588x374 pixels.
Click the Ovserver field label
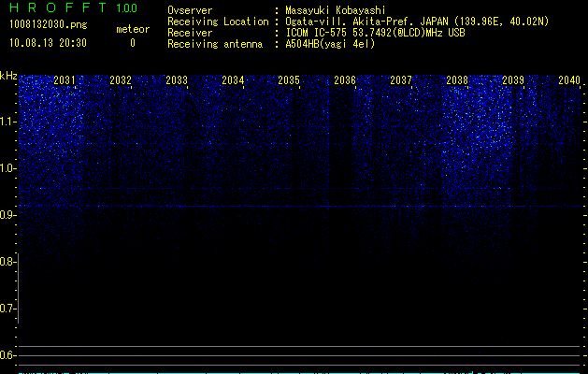[x=190, y=10]
